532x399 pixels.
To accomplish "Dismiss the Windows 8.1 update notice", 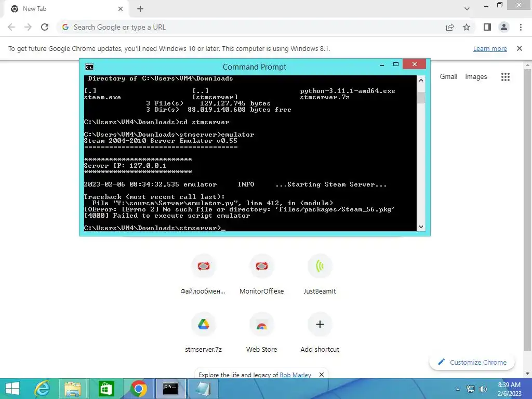I will click(520, 48).
